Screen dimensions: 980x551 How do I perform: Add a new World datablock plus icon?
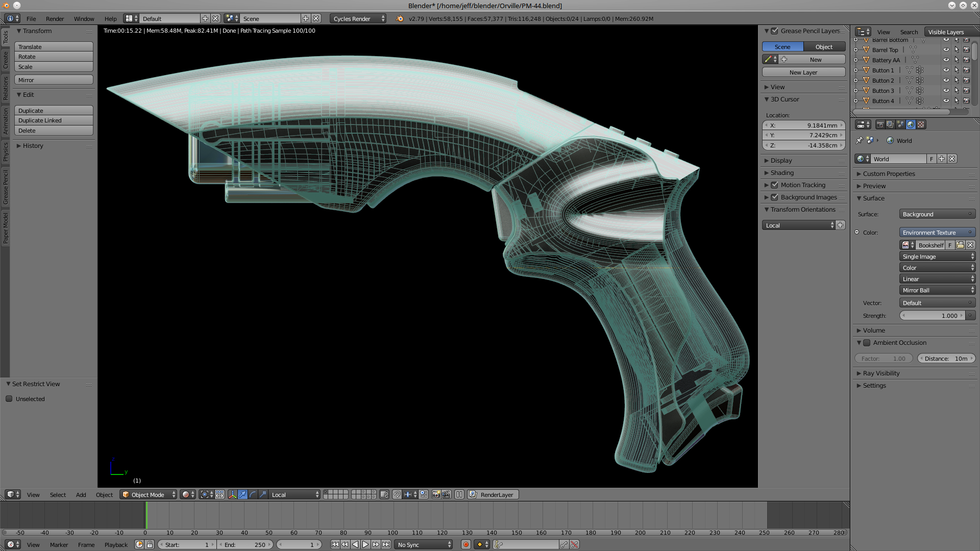[942, 159]
